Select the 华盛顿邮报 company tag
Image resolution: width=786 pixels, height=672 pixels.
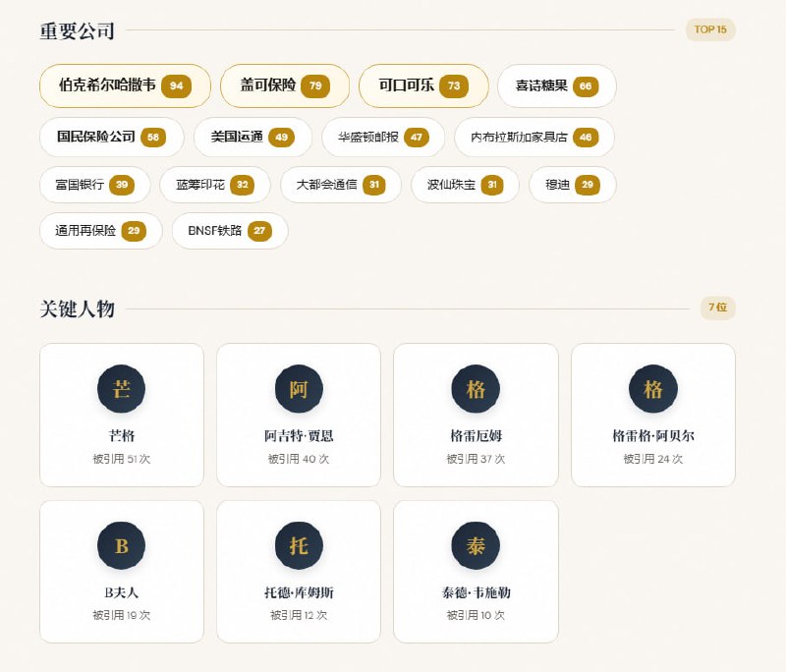pos(382,137)
